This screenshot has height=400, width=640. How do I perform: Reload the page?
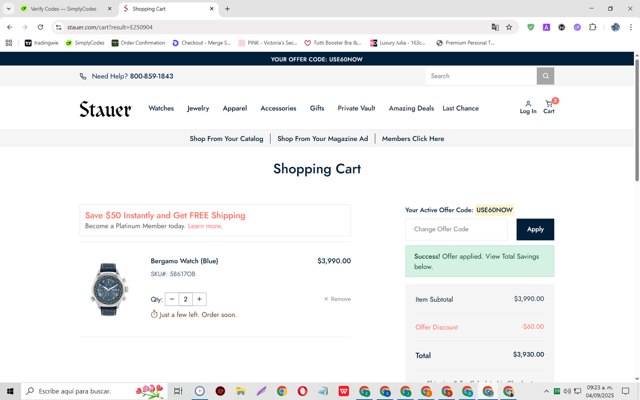click(x=40, y=27)
